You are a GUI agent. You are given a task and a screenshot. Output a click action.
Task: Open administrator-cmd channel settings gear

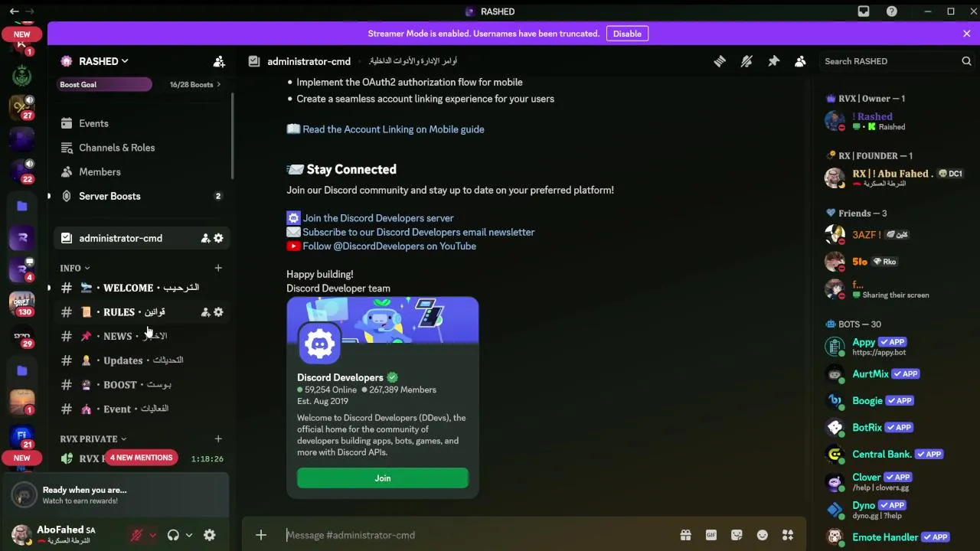tap(218, 238)
